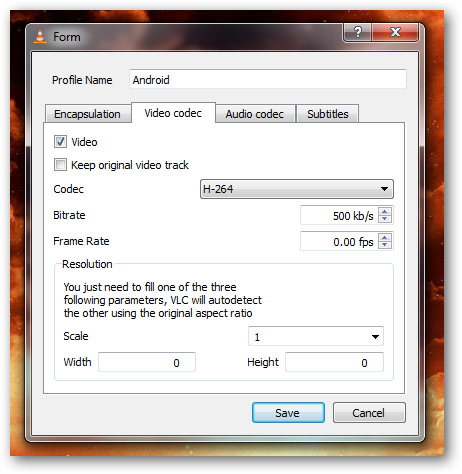Viewport: 462px width, 474px height.
Task: Open the Codec H-264 dropdown
Action: 297,189
